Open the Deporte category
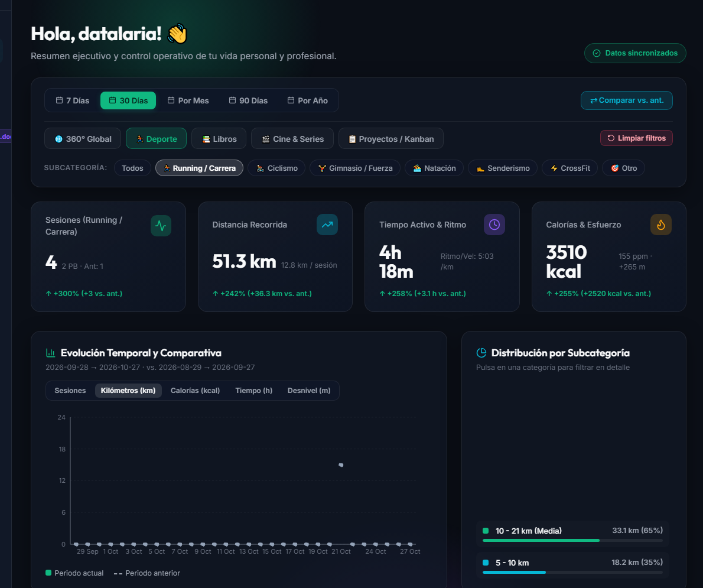Viewport: 703px width, 588px height. [x=156, y=139]
